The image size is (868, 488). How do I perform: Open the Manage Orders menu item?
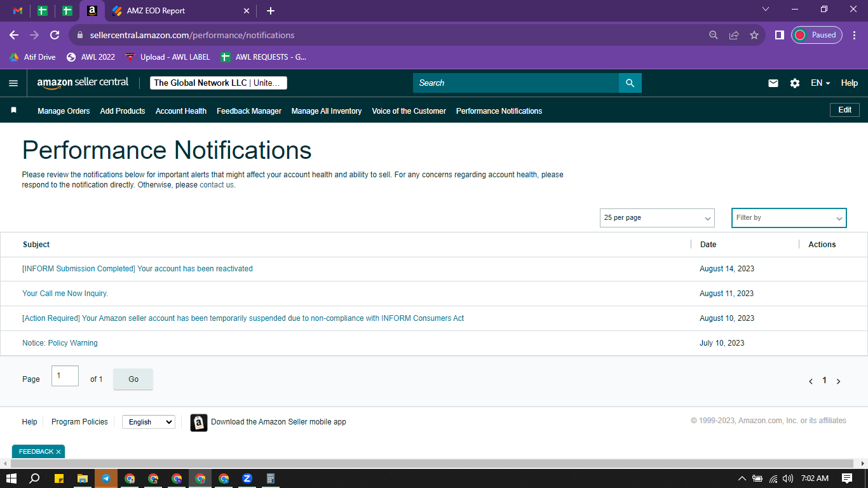(x=64, y=111)
